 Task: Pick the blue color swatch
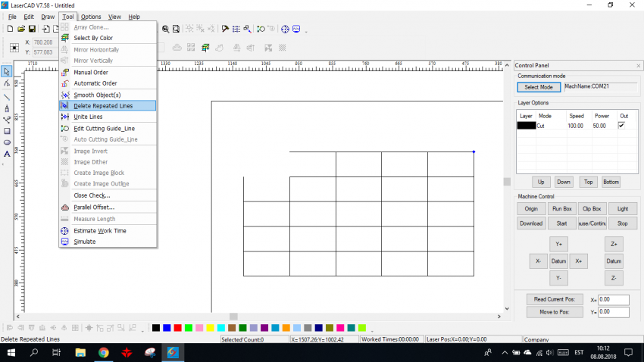[167, 327]
